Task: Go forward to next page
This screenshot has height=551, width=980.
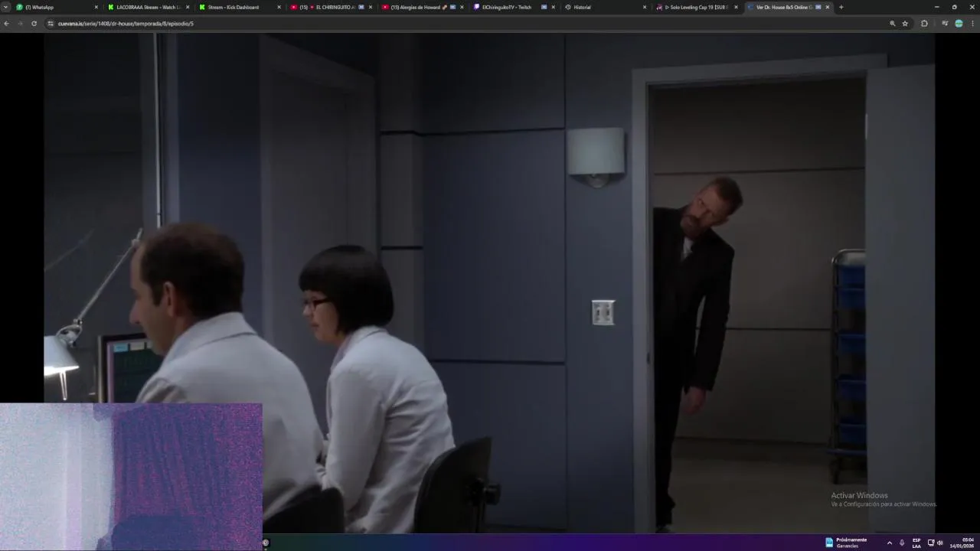Action: tap(20, 24)
